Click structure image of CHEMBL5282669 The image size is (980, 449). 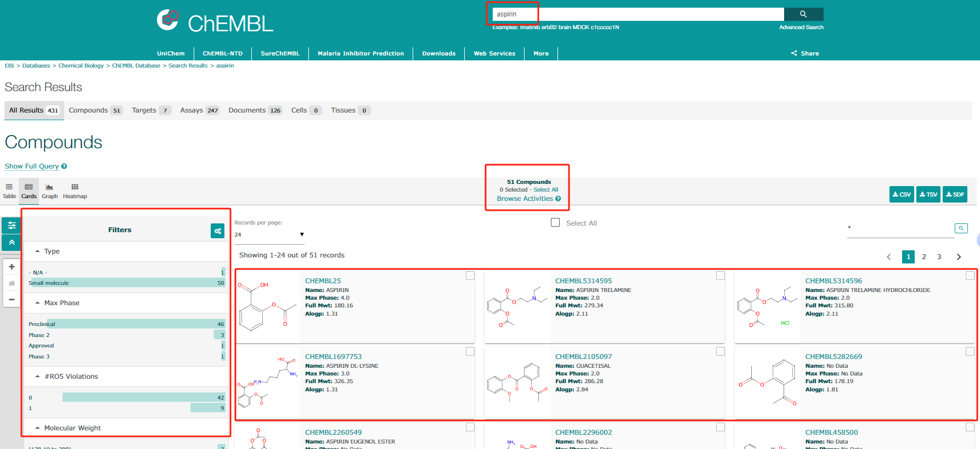pyautogui.click(x=768, y=383)
